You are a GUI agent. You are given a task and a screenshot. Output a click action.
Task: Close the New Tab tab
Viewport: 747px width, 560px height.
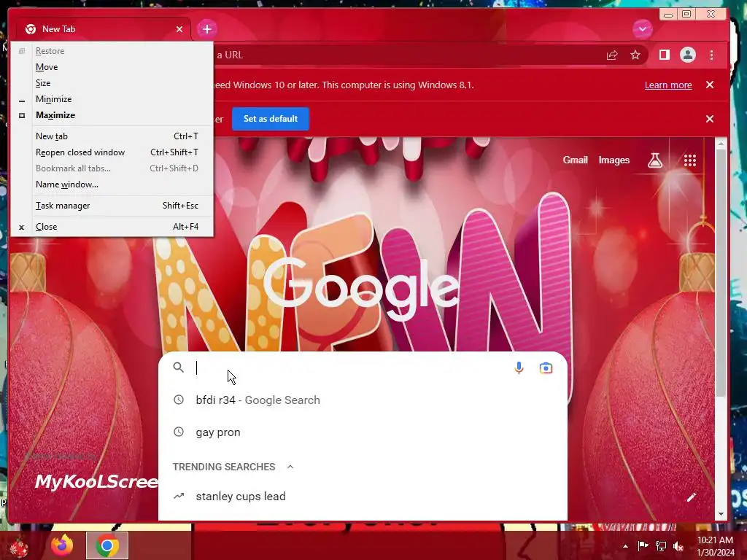(x=179, y=29)
